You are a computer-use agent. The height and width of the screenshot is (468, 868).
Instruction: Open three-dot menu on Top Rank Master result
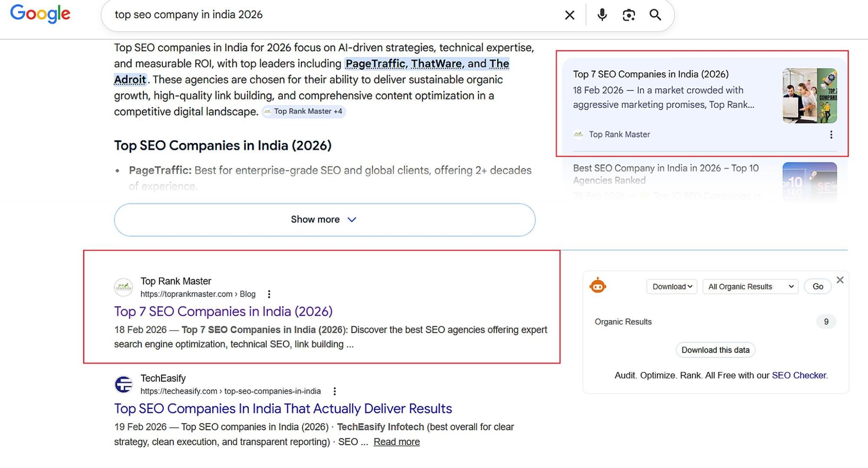pyautogui.click(x=269, y=294)
